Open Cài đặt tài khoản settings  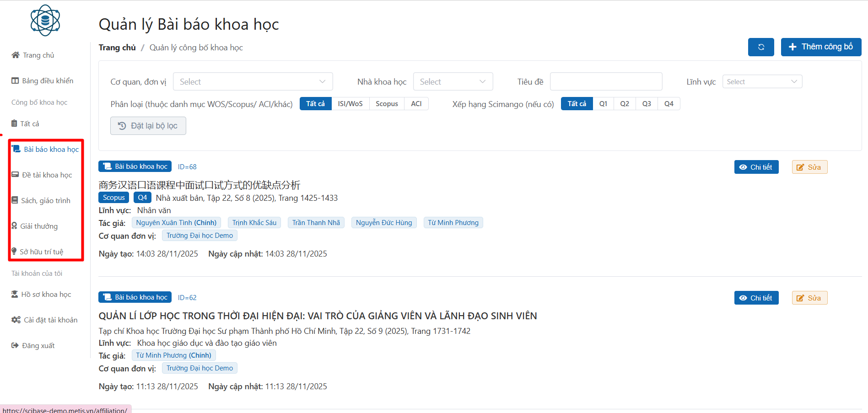tap(44, 320)
